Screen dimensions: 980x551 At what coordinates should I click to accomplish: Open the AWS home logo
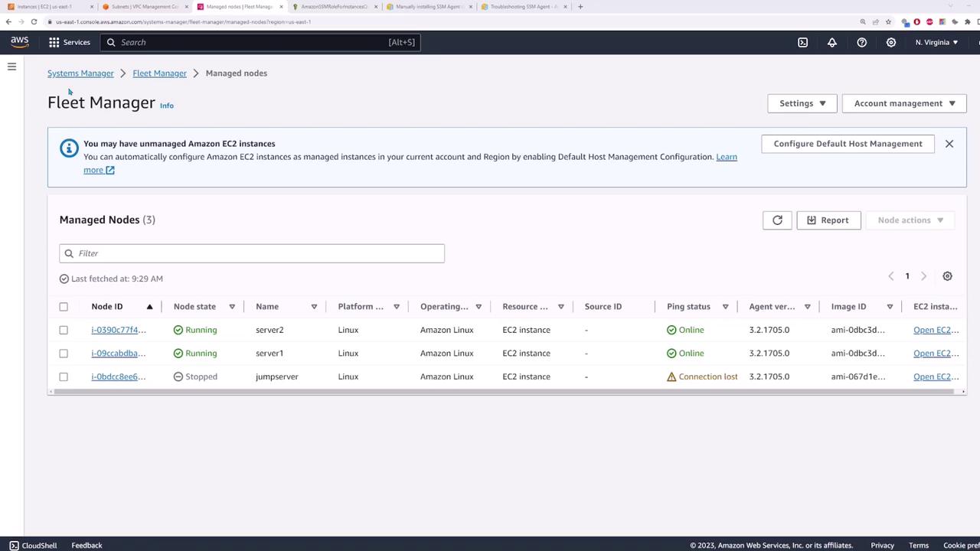pyautogui.click(x=19, y=42)
